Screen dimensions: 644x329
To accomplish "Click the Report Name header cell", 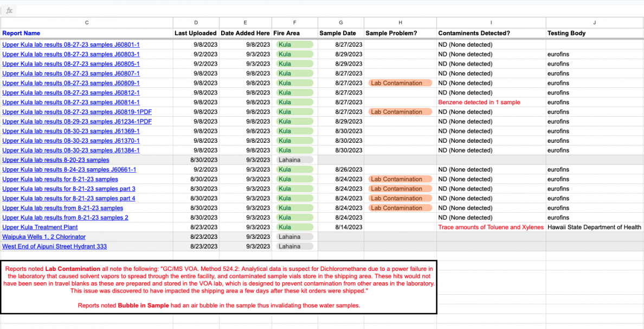I will (21, 33).
